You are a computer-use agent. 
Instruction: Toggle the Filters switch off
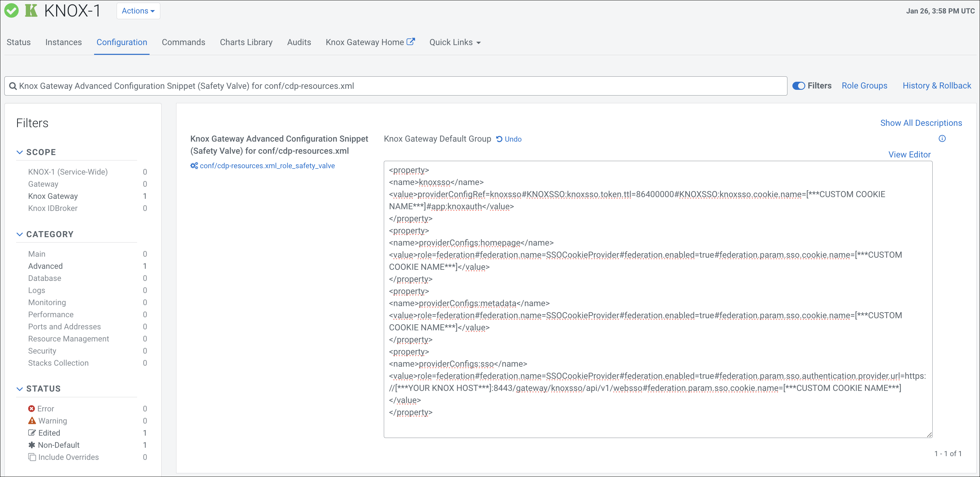tap(798, 86)
